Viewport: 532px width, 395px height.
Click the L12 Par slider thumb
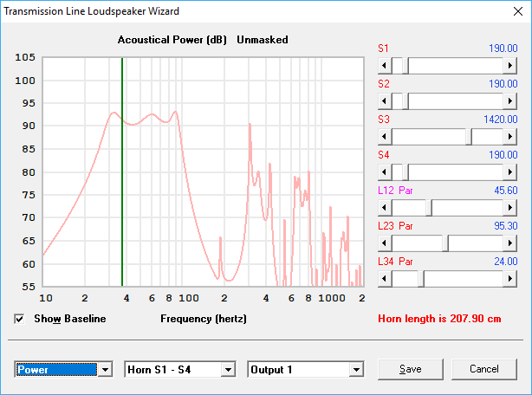coord(429,208)
